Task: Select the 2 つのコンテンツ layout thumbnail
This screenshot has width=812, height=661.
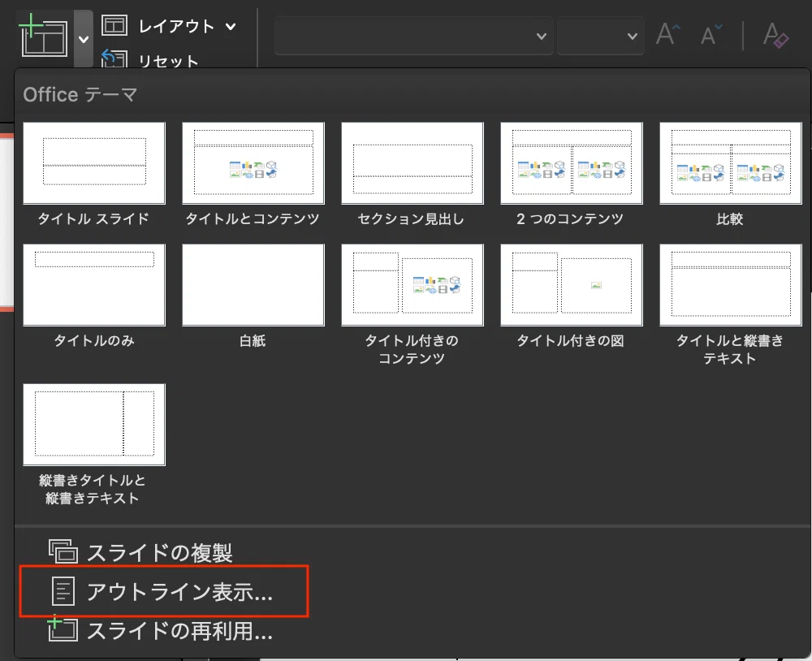Action: [572, 163]
